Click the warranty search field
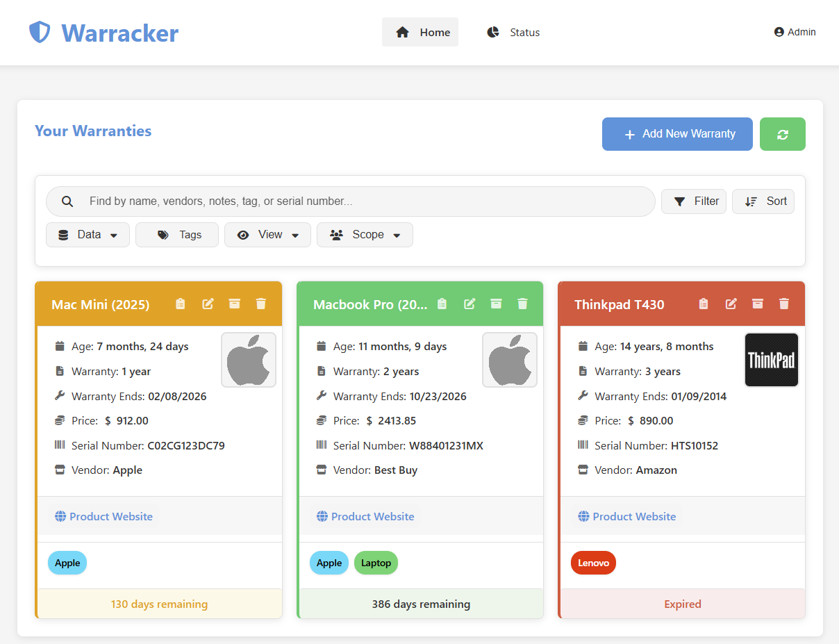Viewport: 839px width, 644px height. (351, 201)
